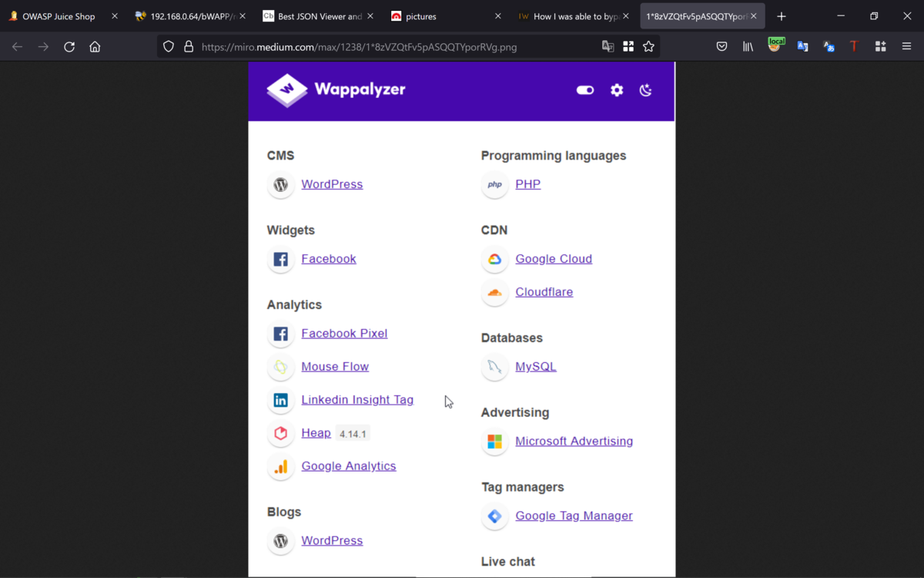Open the Mouse Flow link
924x578 pixels.
pyautogui.click(x=335, y=367)
